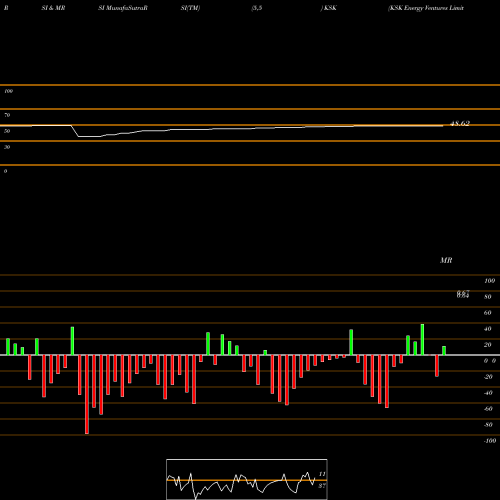Click the SI MunafaSutraR header text
Viewport: 500px width, 500px height.
point(123,8)
